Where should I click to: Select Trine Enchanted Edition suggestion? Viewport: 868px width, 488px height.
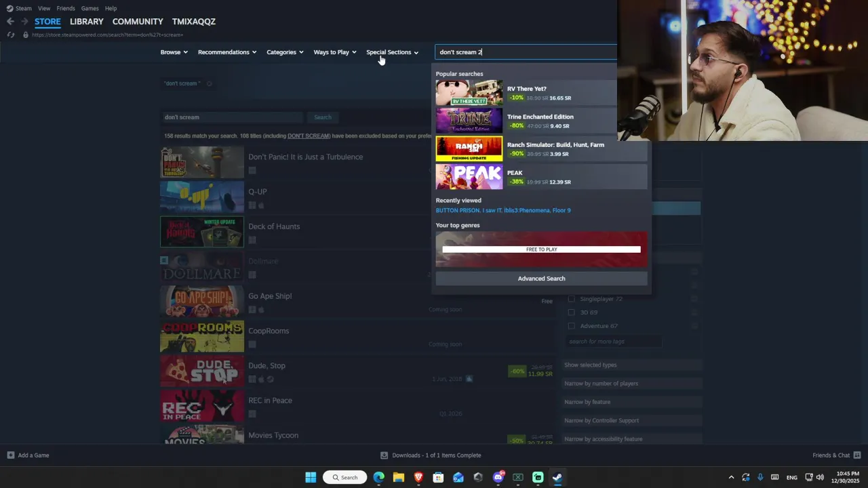[x=541, y=121]
